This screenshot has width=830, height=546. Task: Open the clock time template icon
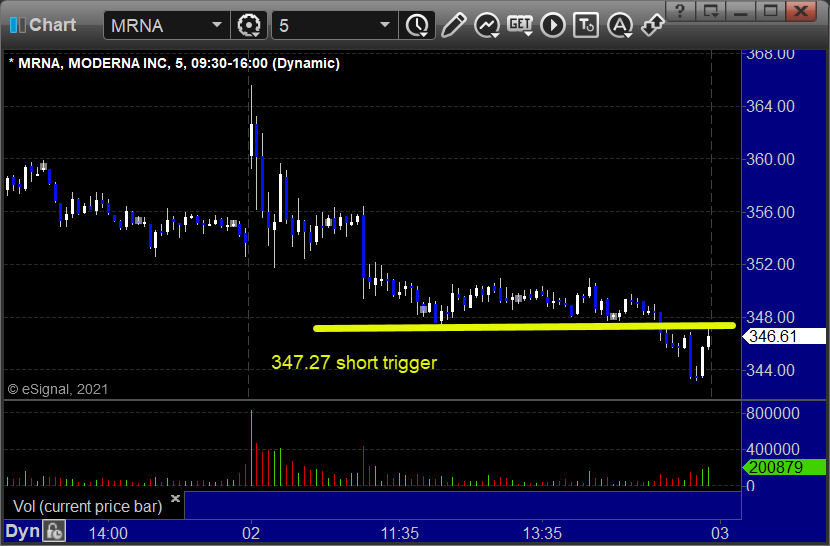(418, 25)
